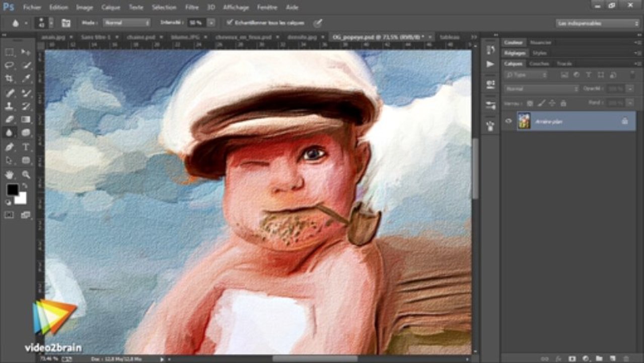Viewport: 644px width, 363px height.
Task: Show hidden document tabs double arrow
Action: (x=474, y=37)
